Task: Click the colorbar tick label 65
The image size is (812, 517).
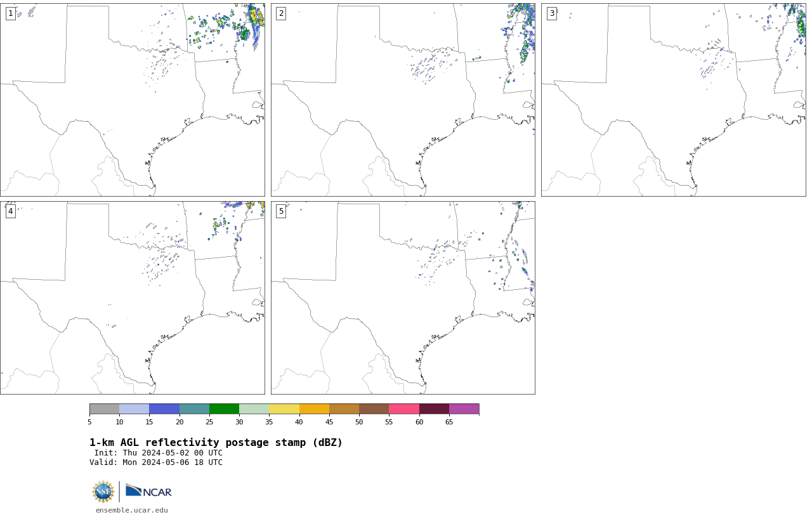Action: coord(449,422)
